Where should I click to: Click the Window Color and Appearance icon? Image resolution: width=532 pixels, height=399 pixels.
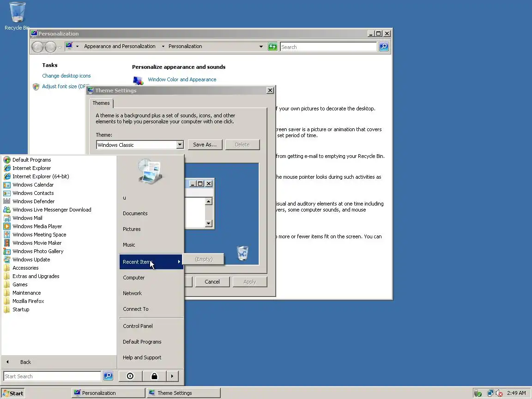(138, 80)
